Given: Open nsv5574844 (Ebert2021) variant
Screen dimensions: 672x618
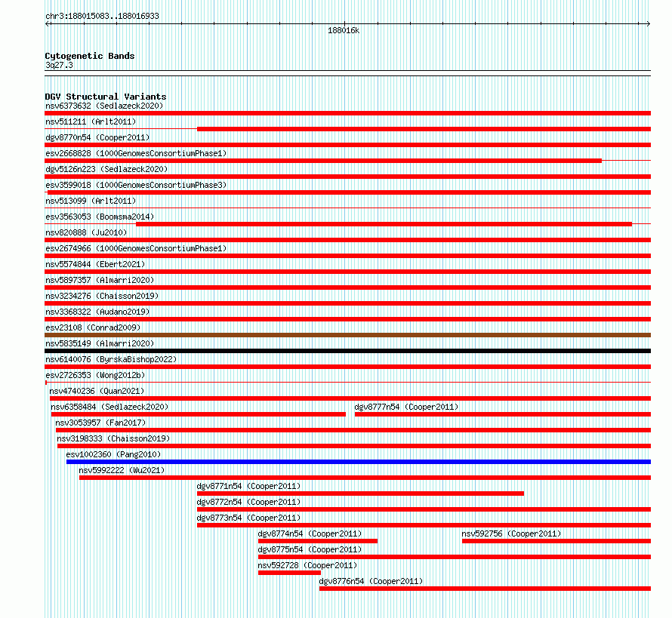Looking at the screenshot, I should click(95, 264).
